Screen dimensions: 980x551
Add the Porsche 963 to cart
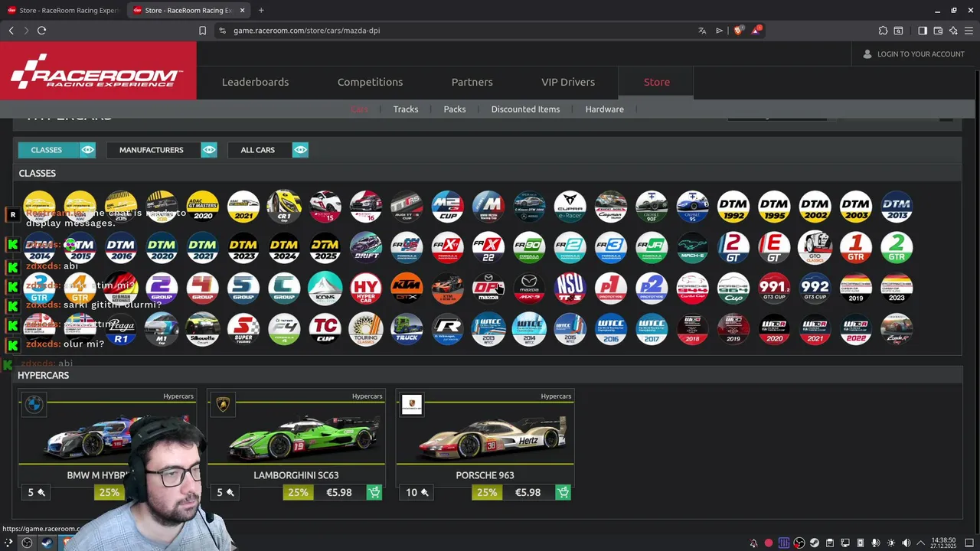click(x=563, y=492)
